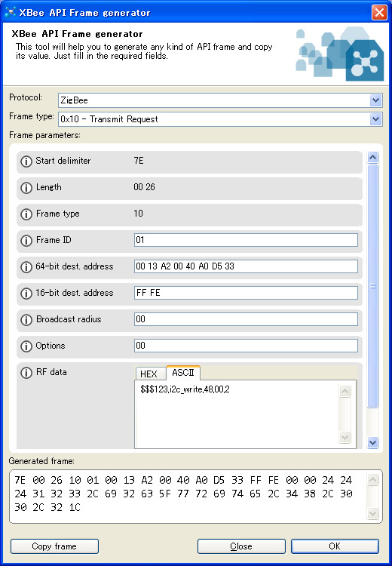The width and height of the screenshot is (392, 566).
Task: Click the info icon beside Length
Action: coord(26,188)
